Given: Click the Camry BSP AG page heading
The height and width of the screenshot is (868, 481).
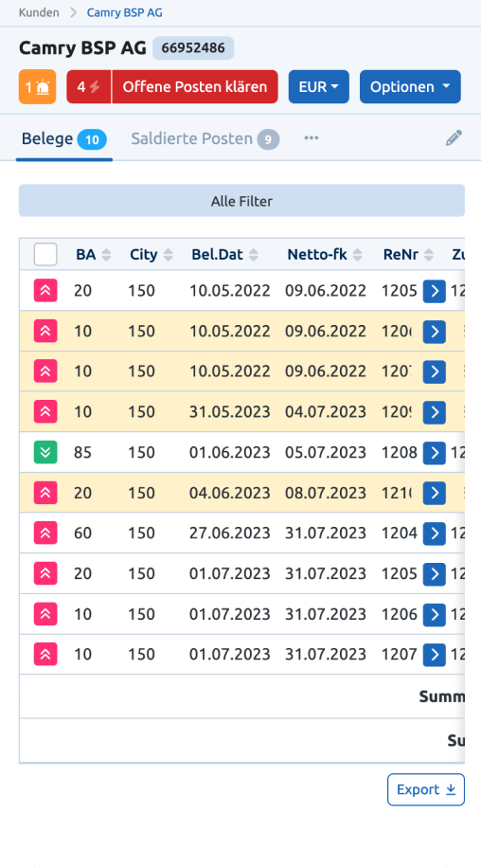Looking at the screenshot, I should [x=82, y=48].
